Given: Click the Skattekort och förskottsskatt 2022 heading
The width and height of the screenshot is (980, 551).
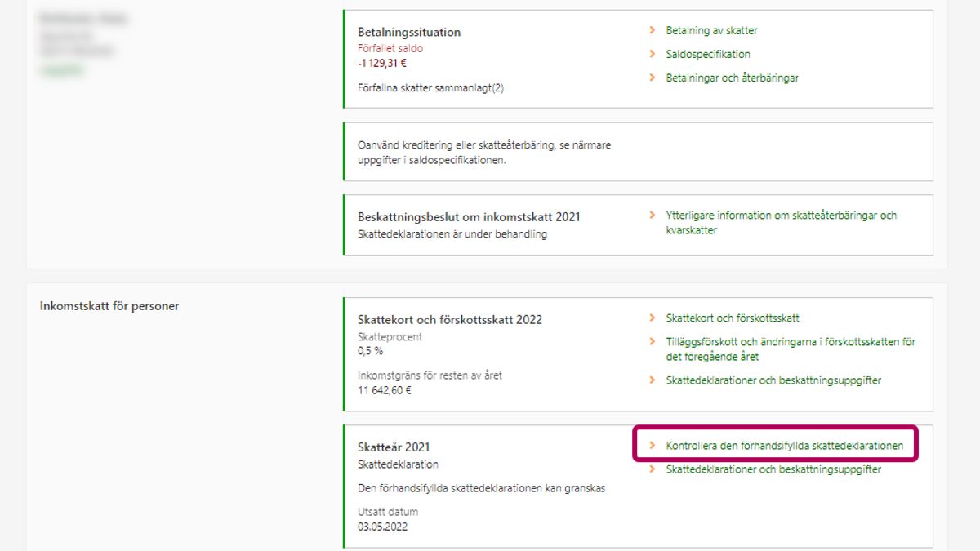Looking at the screenshot, I should [449, 320].
